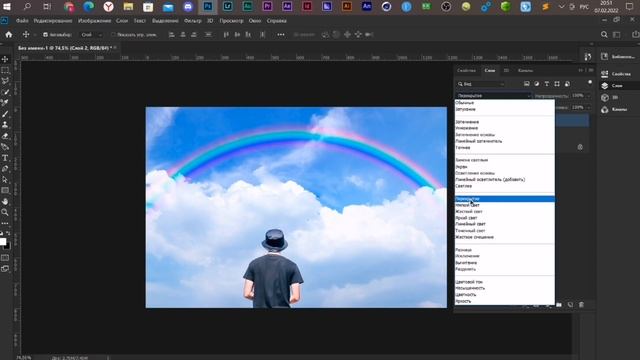Filter layers by pixel type icon

[x=527, y=84]
